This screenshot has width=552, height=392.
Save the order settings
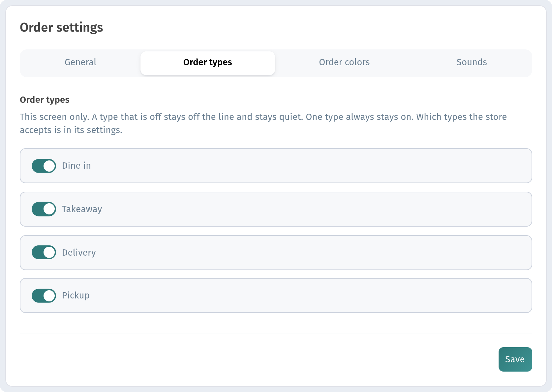coord(515,359)
